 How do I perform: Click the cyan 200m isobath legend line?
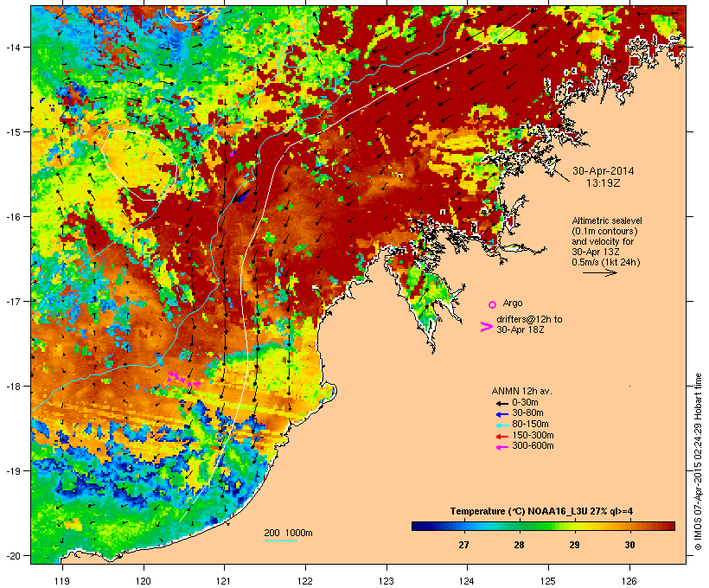[280, 540]
